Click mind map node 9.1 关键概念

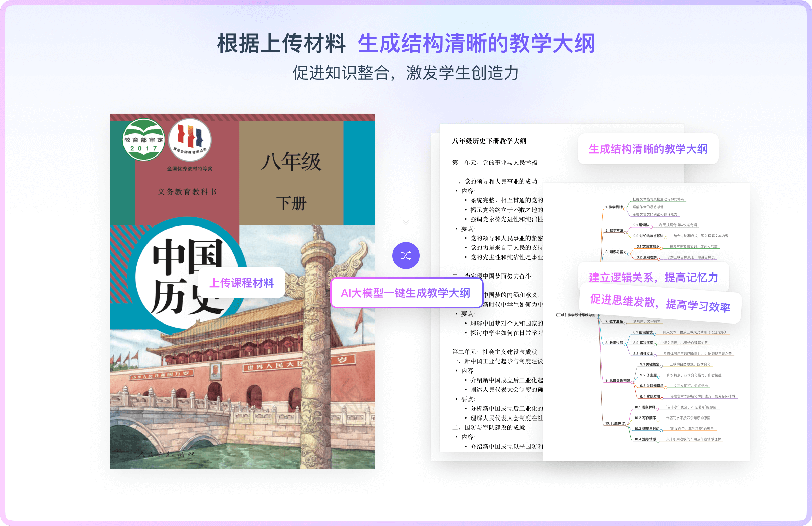pyautogui.click(x=650, y=364)
